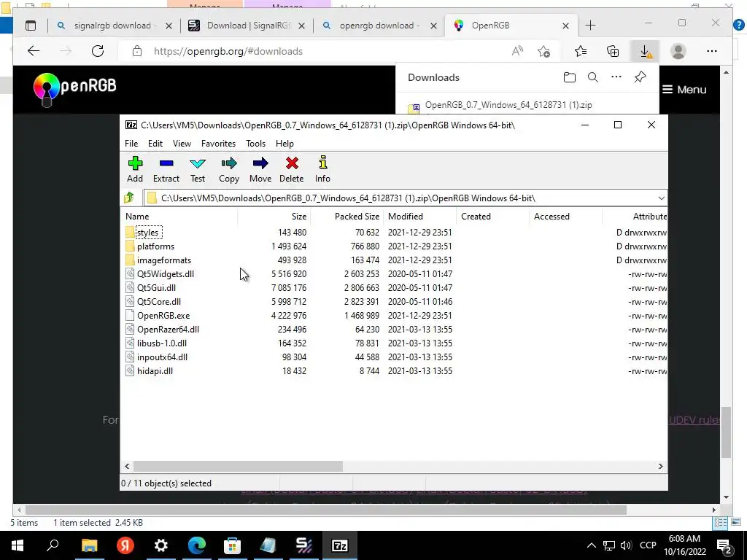The image size is (747, 560).
Task: Select the inpoutx64.dll file
Action: [162, 357]
